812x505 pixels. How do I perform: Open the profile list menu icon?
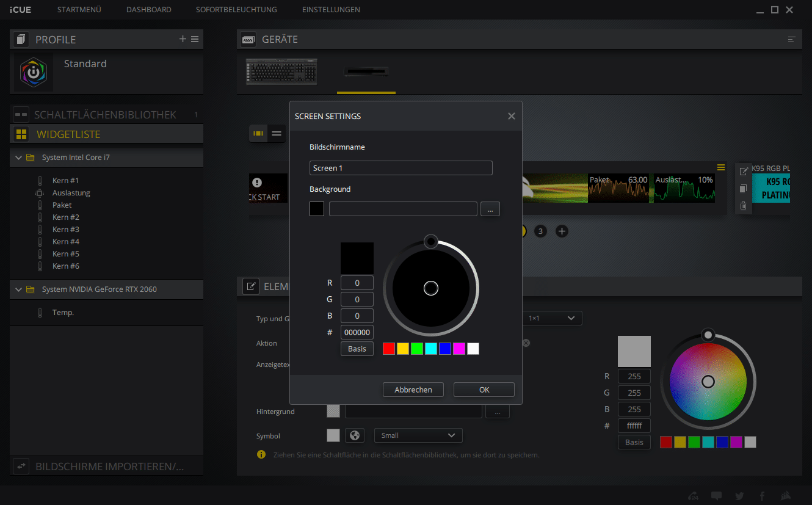[195, 39]
